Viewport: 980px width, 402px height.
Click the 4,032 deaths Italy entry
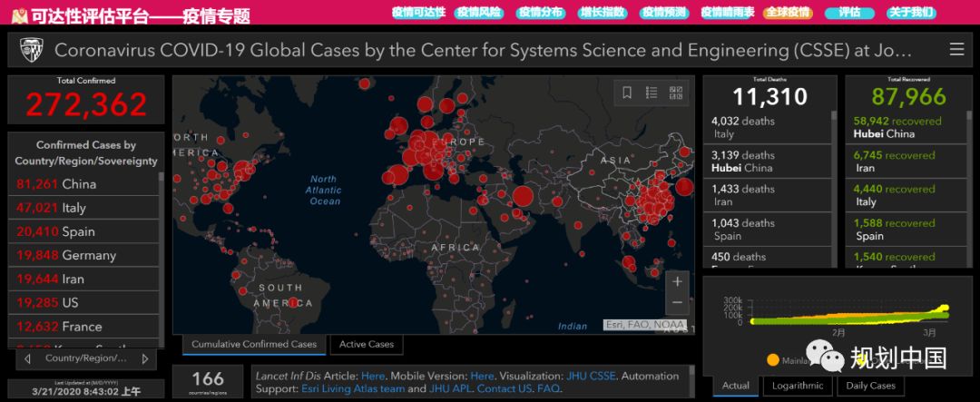coord(768,127)
